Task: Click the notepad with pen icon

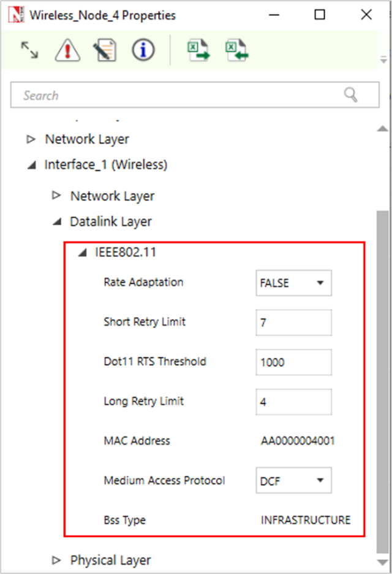Action: (x=105, y=50)
